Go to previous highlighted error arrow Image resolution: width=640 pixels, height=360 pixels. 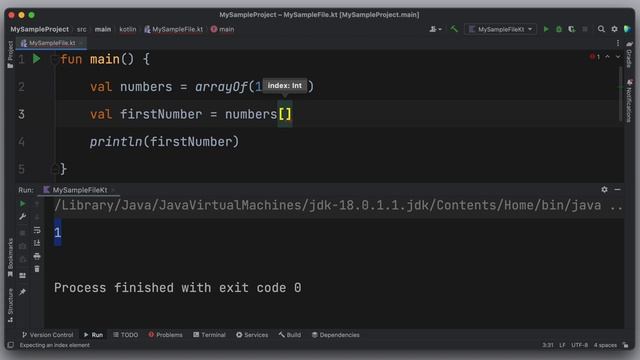(x=607, y=57)
